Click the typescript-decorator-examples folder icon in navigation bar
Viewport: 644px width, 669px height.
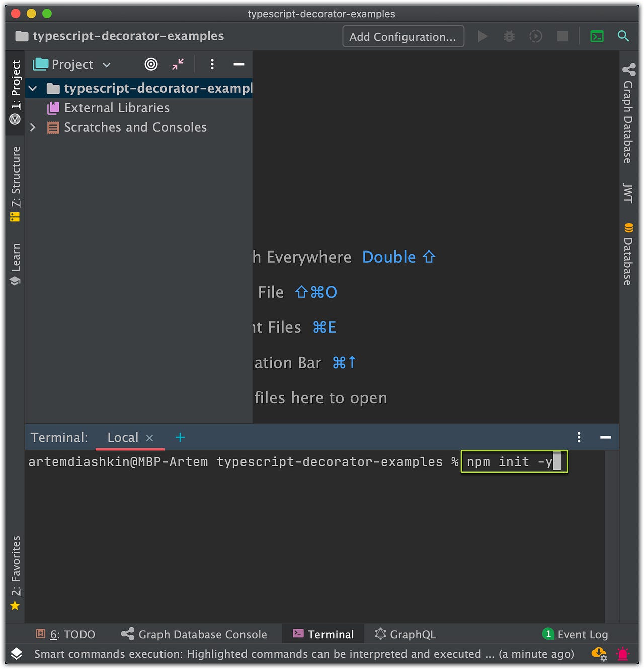tap(22, 36)
